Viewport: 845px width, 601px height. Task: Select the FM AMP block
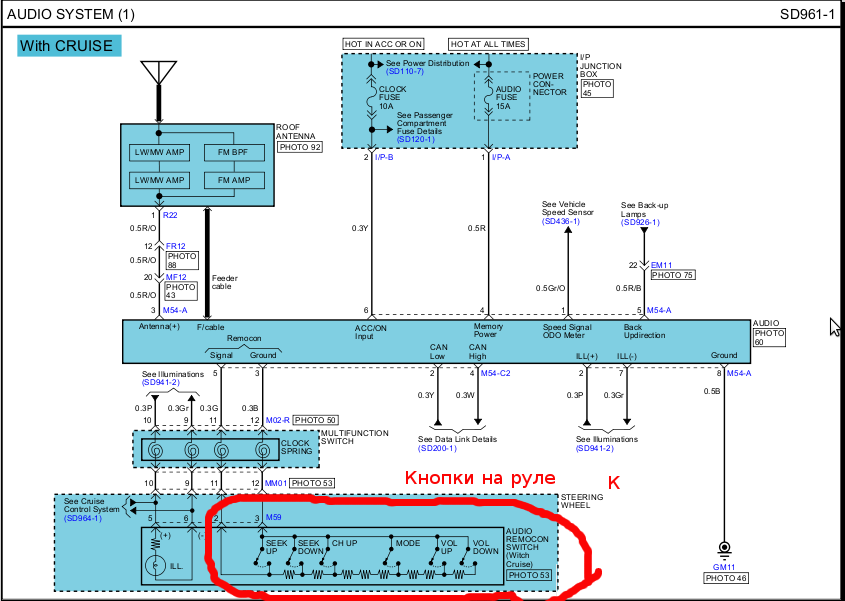[233, 180]
